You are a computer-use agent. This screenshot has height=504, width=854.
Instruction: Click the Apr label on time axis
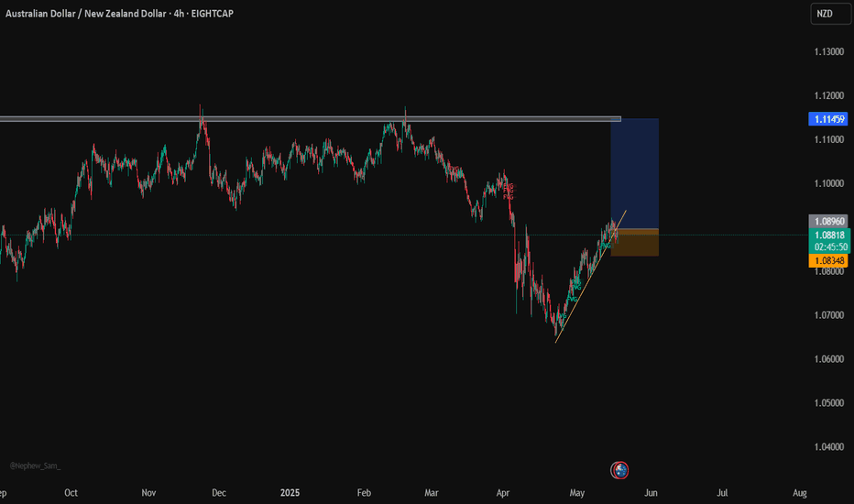tap(503, 493)
